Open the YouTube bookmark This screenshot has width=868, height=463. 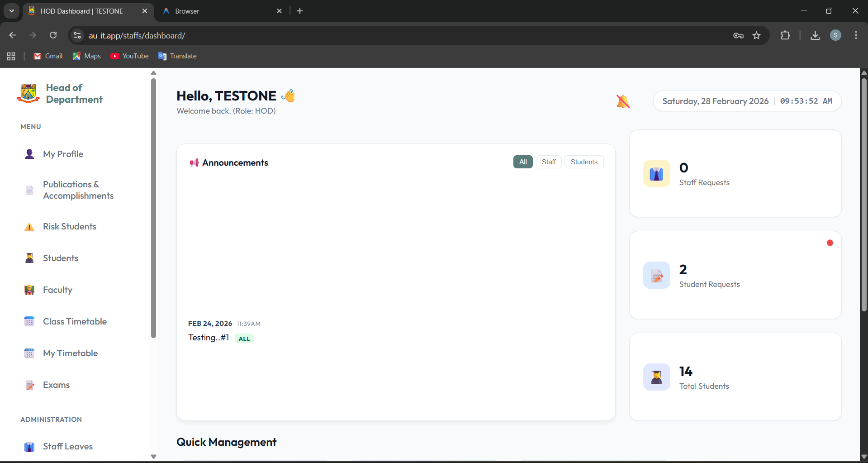tap(129, 56)
